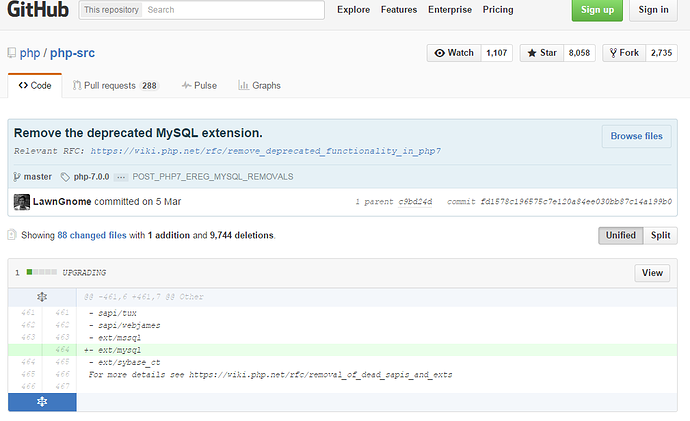Open the POST_PHP7_EREG_MYSQL_REMOVALS tag link

point(213,176)
